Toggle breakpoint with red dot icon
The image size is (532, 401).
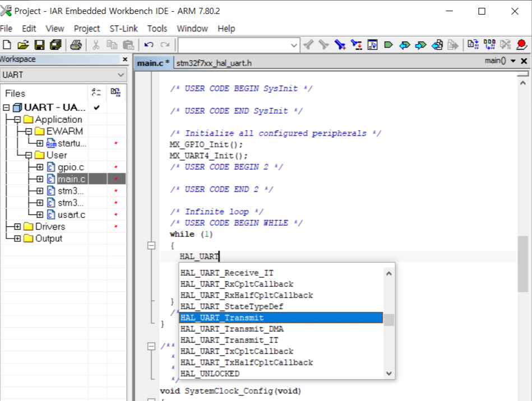[x=521, y=44]
